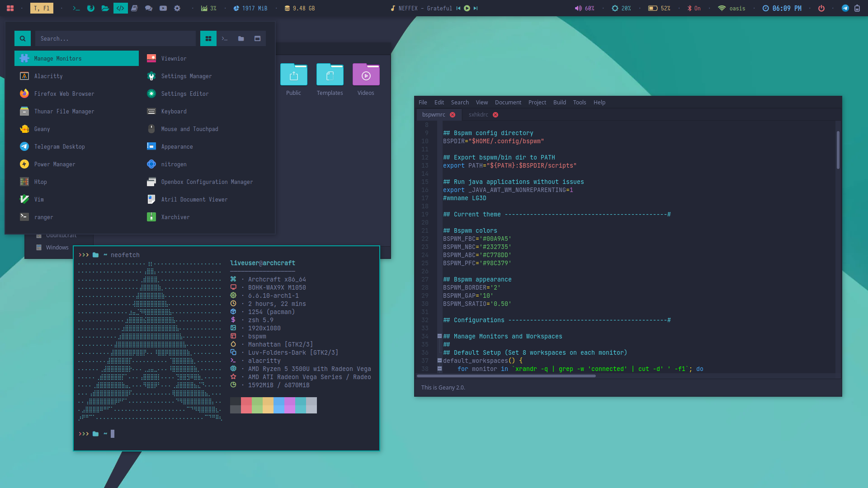Collapse the for-loop fold at line 38
The height and width of the screenshot is (488, 868).
tap(439, 369)
